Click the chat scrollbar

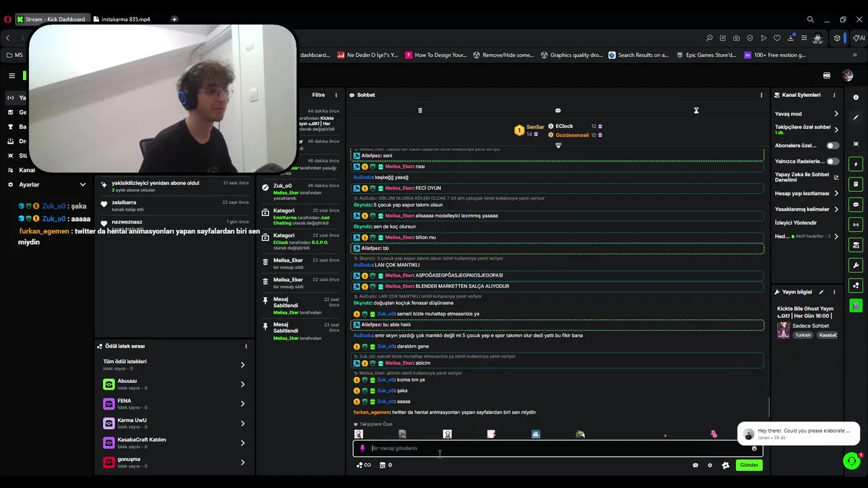coord(768,408)
